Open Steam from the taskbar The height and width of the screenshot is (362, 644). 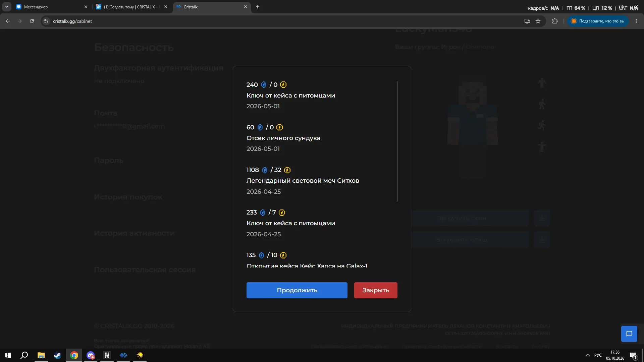[58, 355]
